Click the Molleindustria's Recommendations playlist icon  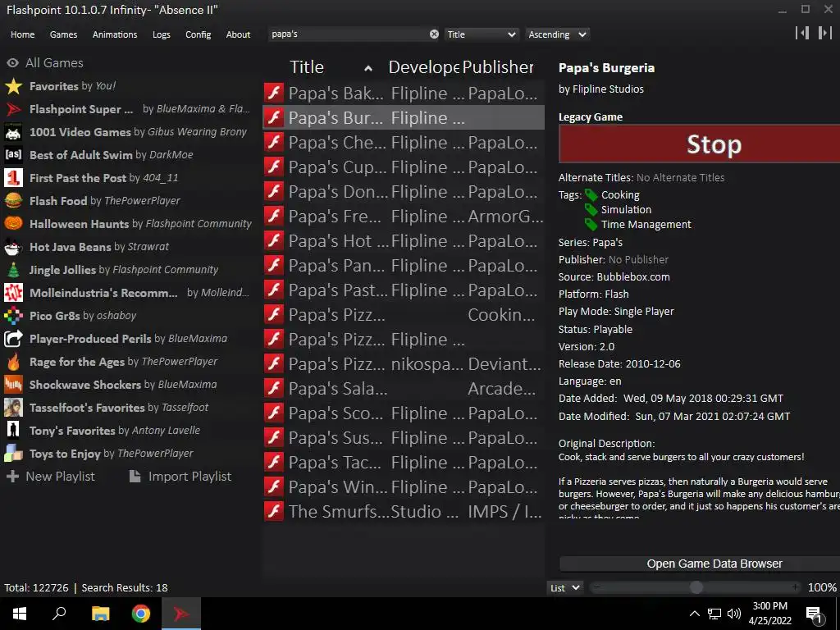(13, 293)
